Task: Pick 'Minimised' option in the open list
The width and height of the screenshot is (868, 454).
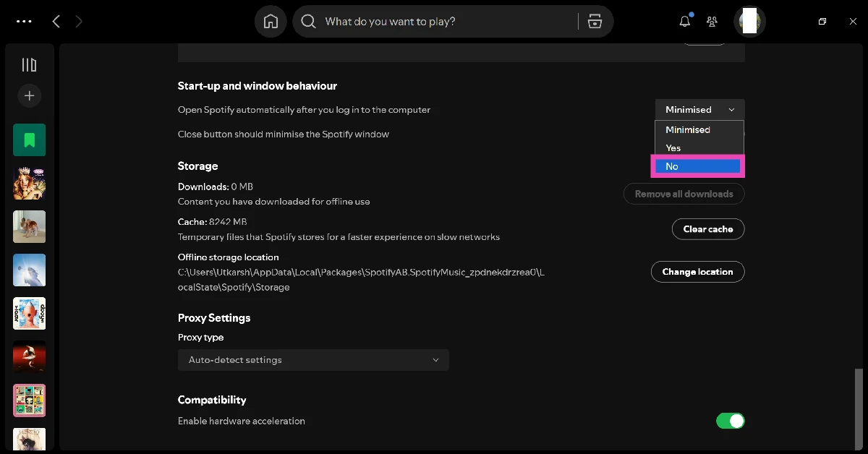Action: click(697, 130)
